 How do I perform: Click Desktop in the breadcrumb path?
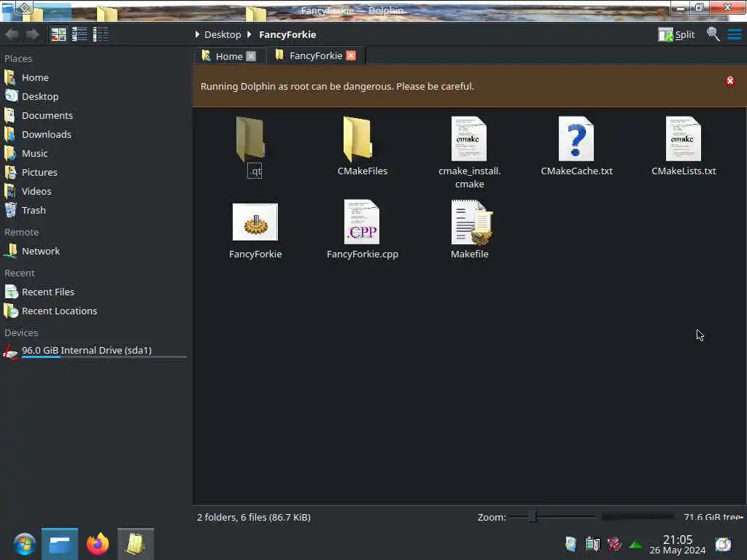click(222, 35)
